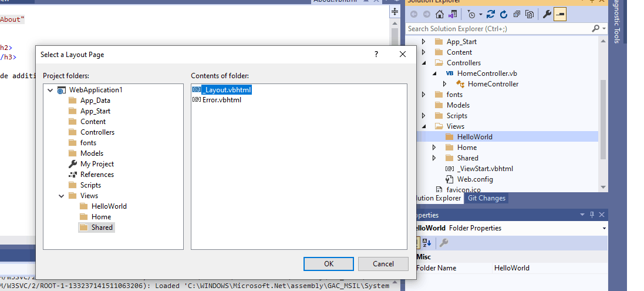Switch to the Git Changes tab
This screenshot has height=291, width=644.
487,198
